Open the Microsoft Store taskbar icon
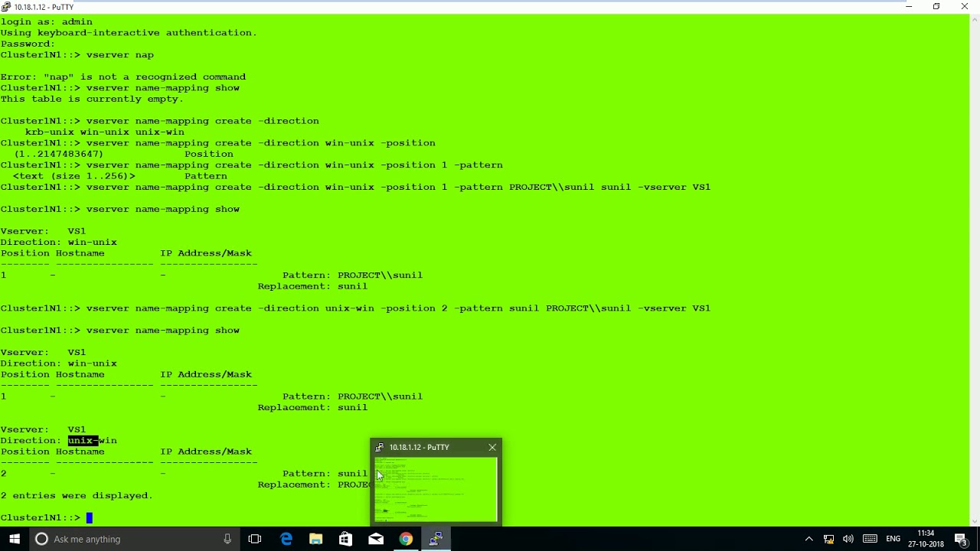This screenshot has height=551, width=980. [345, 539]
